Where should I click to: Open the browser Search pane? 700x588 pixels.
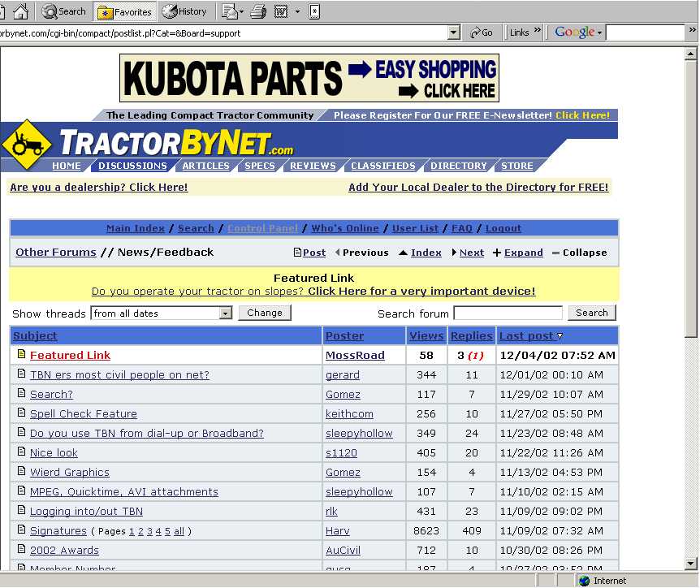(x=63, y=11)
